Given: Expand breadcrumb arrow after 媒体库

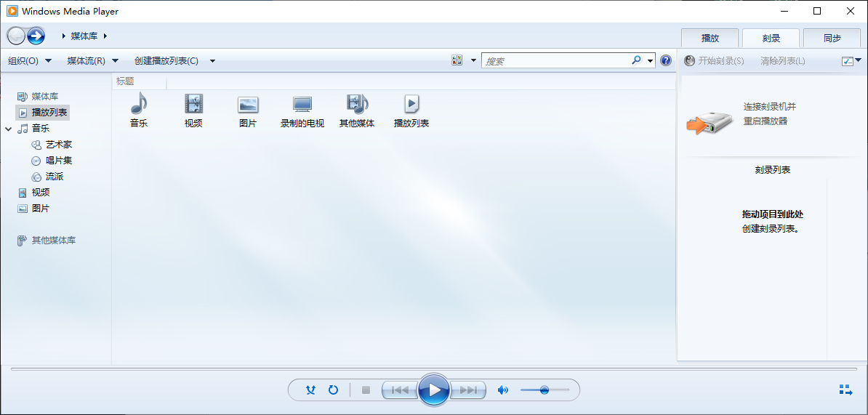Looking at the screenshot, I should point(105,36).
